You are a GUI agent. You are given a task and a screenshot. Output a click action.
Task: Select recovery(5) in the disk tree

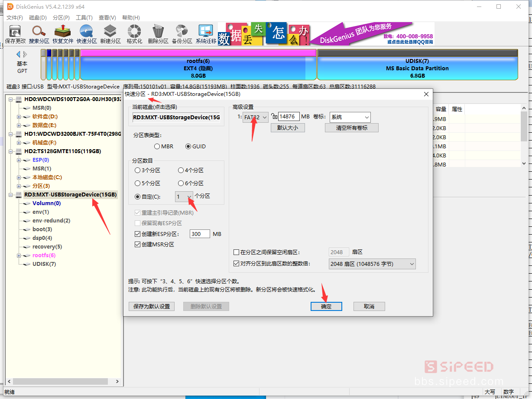[x=47, y=247]
